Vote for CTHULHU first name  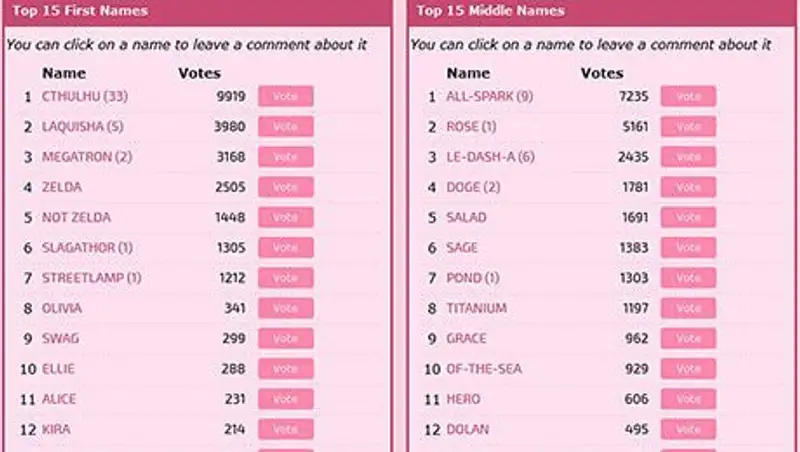coord(285,96)
